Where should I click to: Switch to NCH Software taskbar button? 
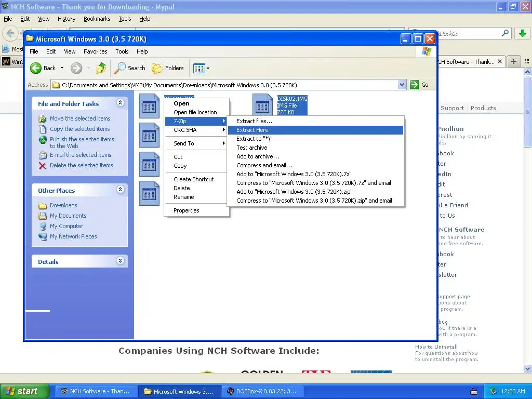tap(96, 392)
